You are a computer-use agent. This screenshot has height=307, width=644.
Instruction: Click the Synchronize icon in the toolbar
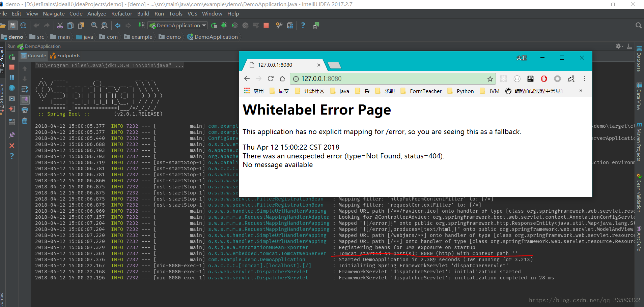pos(23,25)
